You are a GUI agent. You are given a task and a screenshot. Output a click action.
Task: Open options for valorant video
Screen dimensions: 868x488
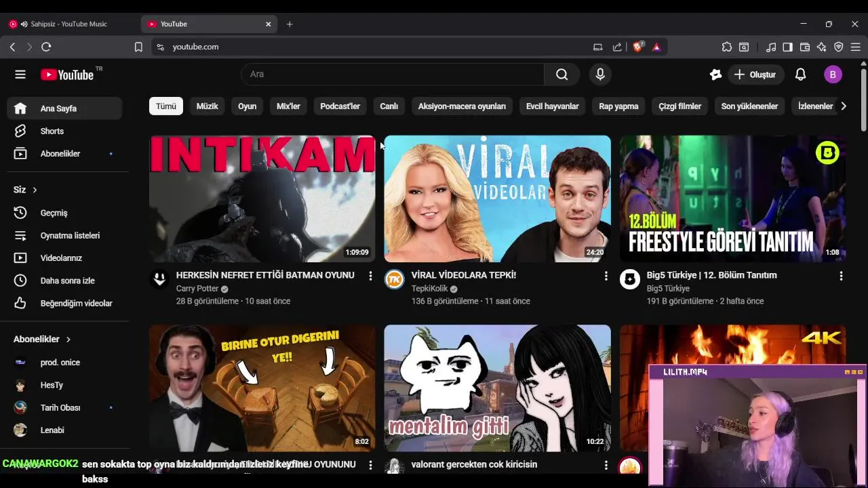pyautogui.click(x=606, y=465)
